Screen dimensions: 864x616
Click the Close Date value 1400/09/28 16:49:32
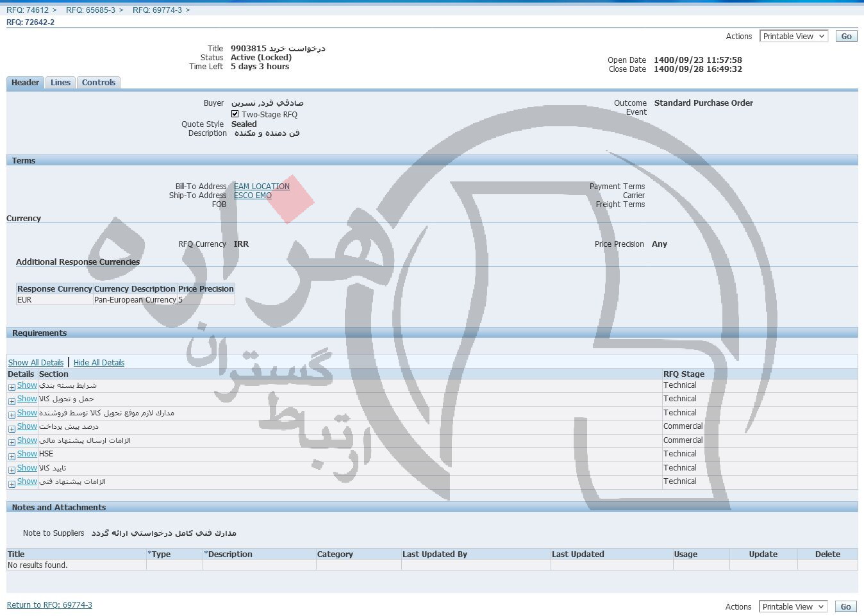point(698,69)
